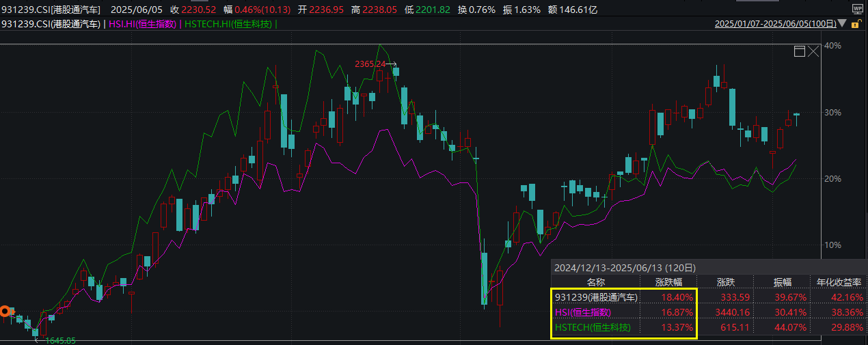
Task: Click the 44.07% amplitude cell
Action: 791,329
